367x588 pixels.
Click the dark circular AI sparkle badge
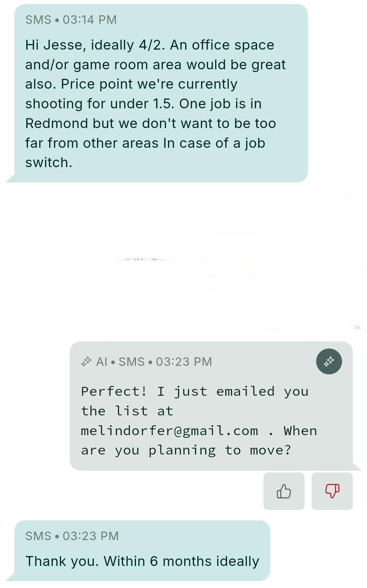pos(329,361)
